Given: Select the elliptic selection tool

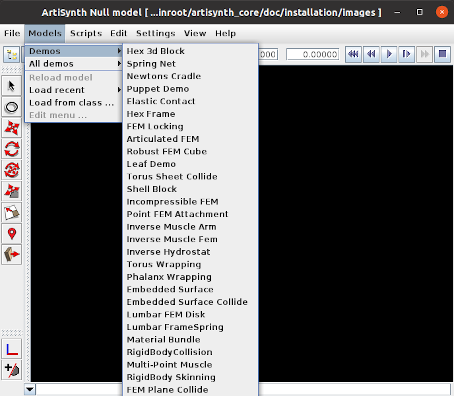Looking at the screenshot, I should 12,107.
